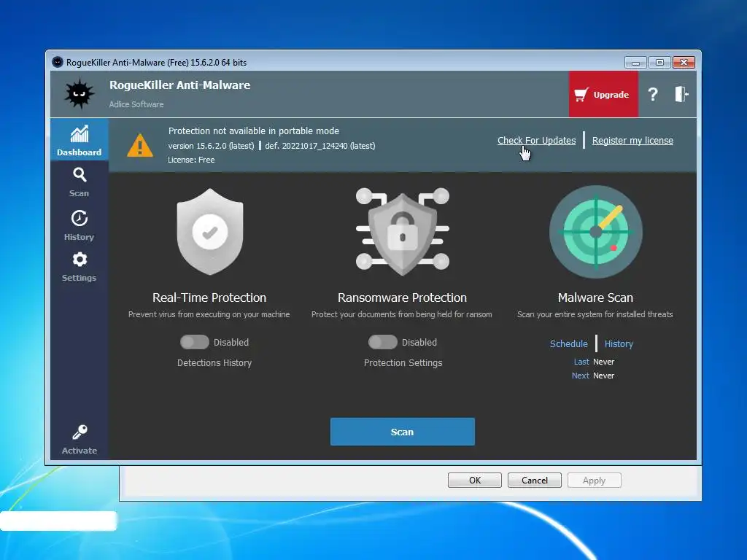
Task: Open help via the question mark icon
Action: point(653,94)
